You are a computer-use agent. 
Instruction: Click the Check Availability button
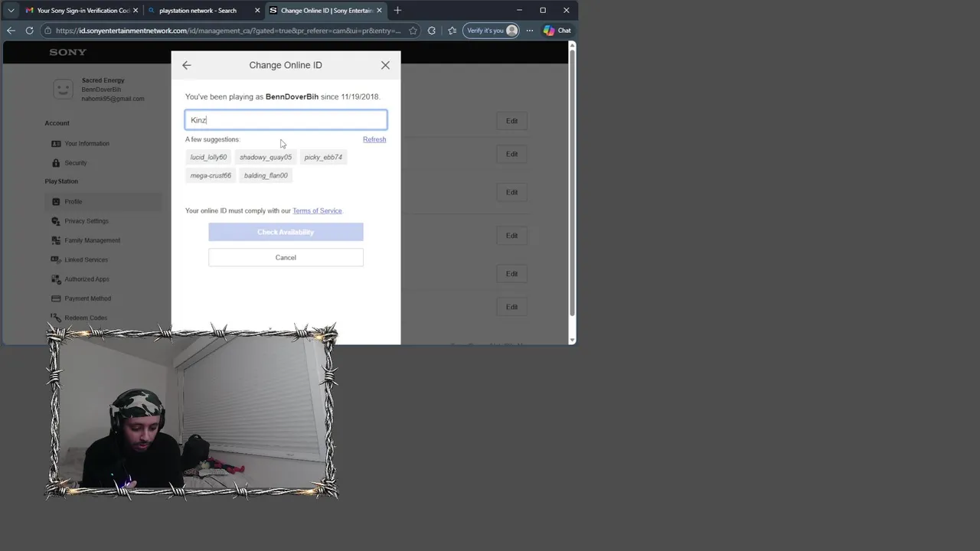click(x=286, y=232)
